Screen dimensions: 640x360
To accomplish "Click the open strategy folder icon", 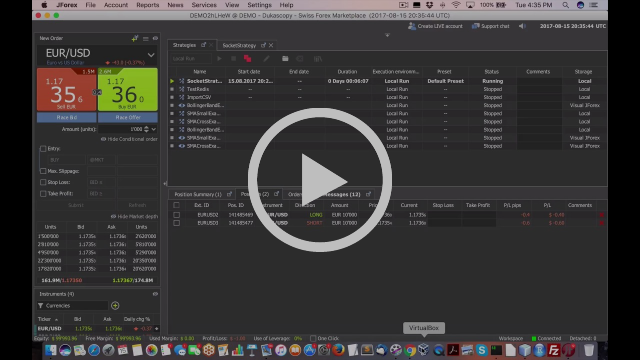I will [285, 59].
